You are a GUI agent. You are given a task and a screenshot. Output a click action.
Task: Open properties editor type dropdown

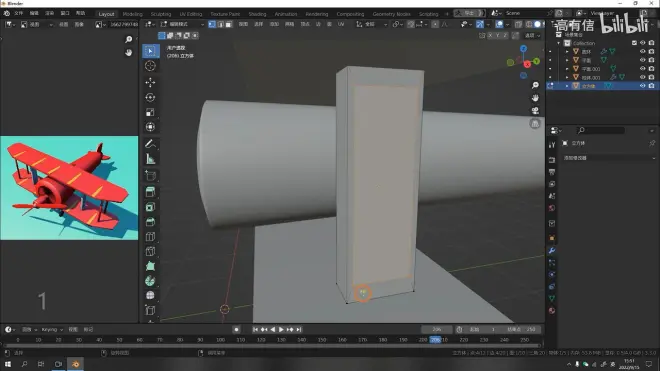click(556, 131)
